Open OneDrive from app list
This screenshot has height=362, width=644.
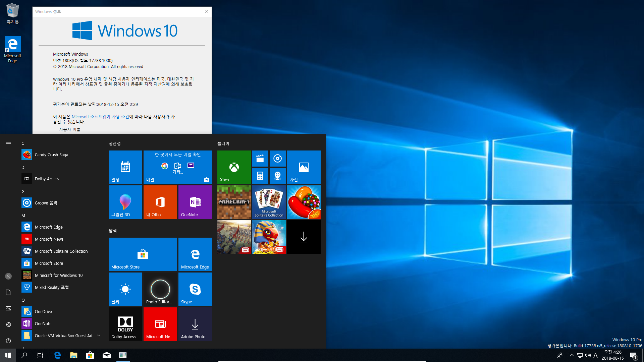point(62,311)
